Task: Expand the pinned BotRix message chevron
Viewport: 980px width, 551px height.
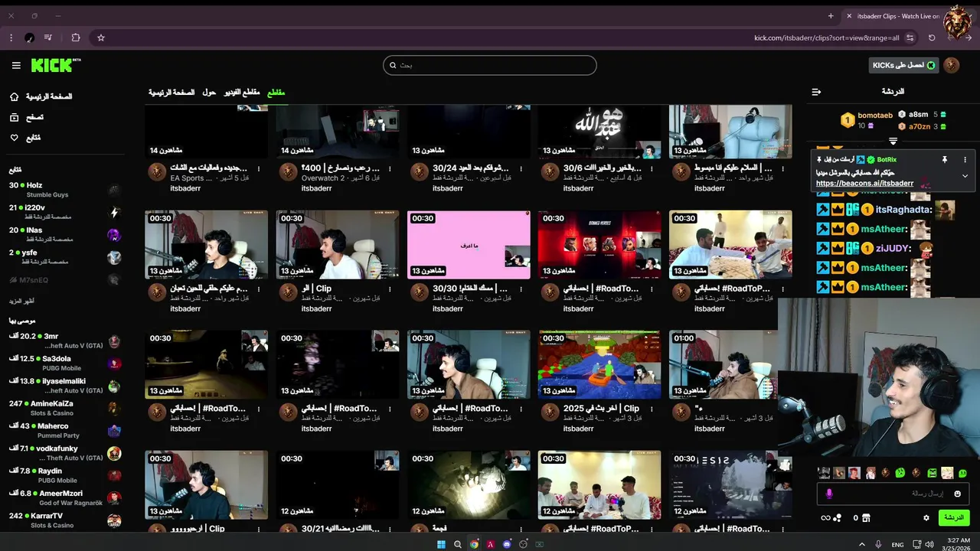Action: 965,176
